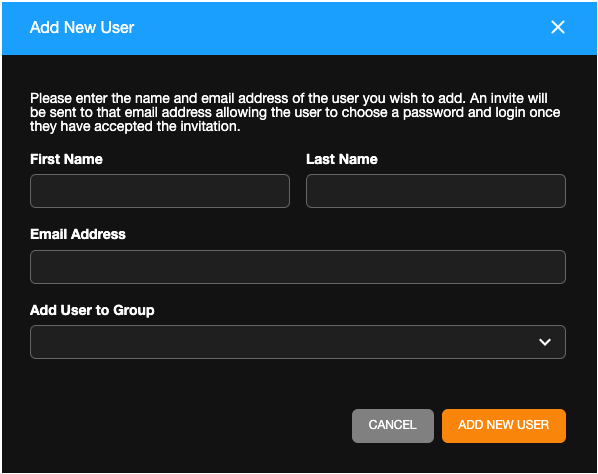Close the Add New User dialog
Image resolution: width=598 pixels, height=474 pixels.
pyautogui.click(x=558, y=27)
